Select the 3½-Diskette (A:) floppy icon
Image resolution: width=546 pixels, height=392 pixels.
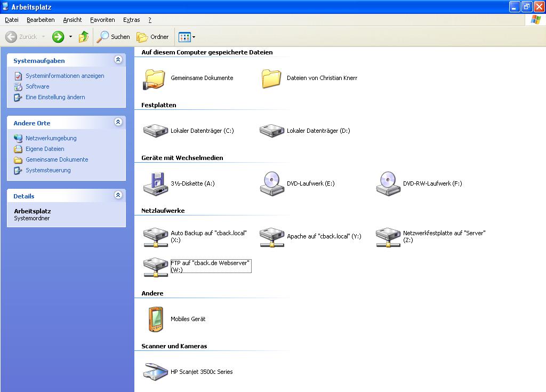(x=155, y=183)
